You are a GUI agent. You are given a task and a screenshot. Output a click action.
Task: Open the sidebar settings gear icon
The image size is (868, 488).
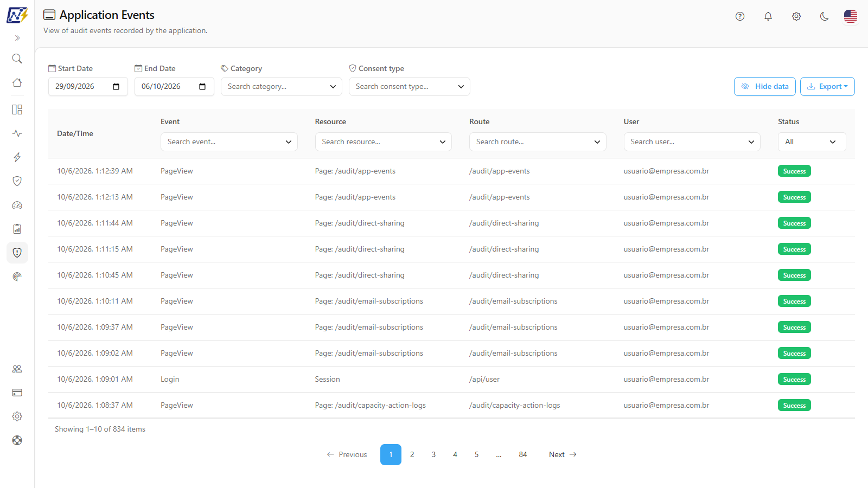pos(17,416)
